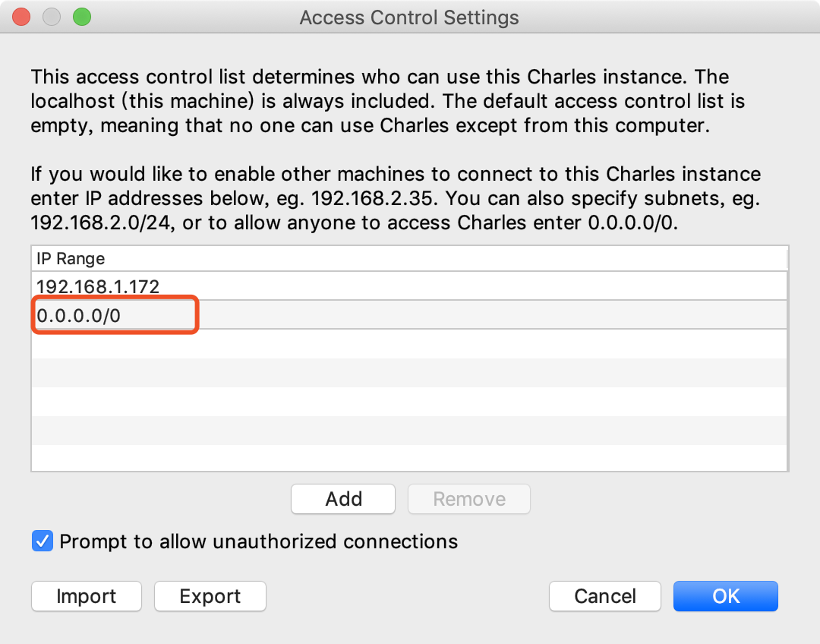The height and width of the screenshot is (644, 820).
Task: Click the blank space beside 192.168.1.172 in its row
Action: [x=473, y=286]
